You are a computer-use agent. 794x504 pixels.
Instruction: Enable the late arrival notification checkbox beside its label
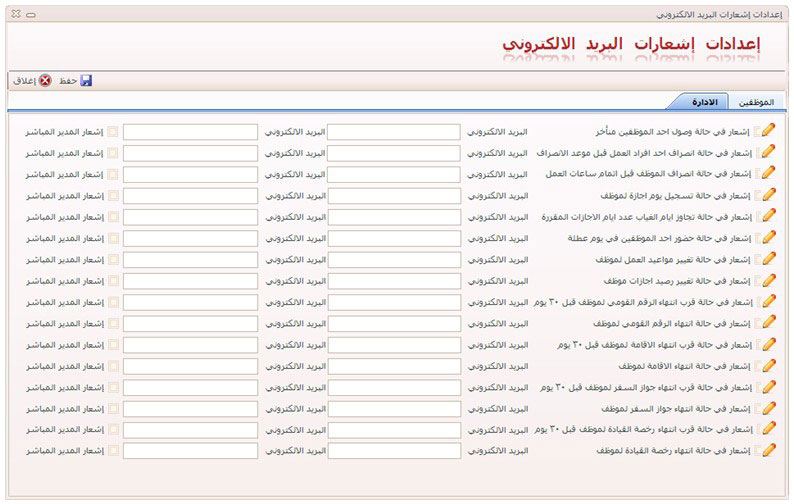[757, 132]
